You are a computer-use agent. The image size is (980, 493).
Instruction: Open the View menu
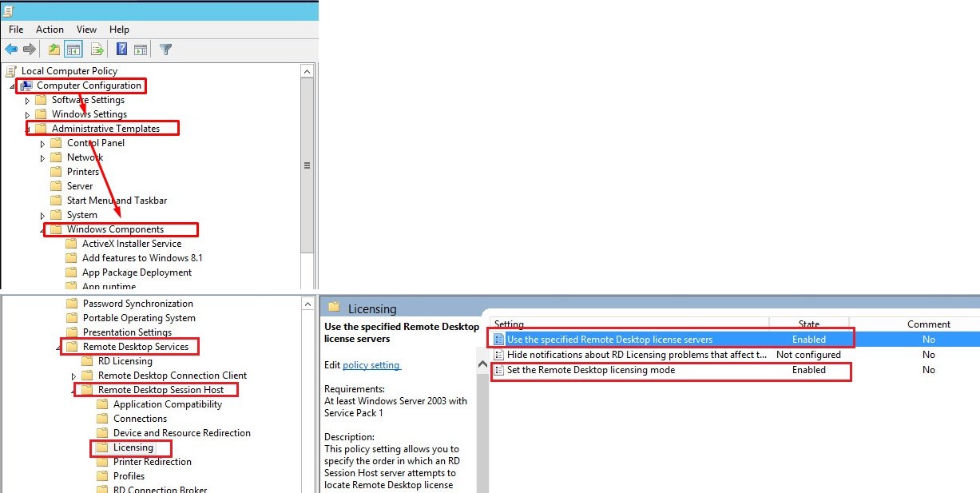(x=86, y=30)
